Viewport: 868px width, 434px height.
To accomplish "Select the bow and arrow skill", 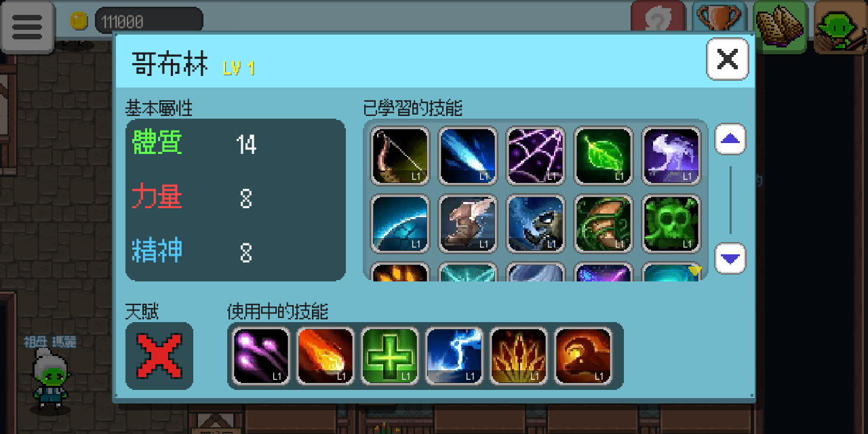I will pyautogui.click(x=400, y=156).
